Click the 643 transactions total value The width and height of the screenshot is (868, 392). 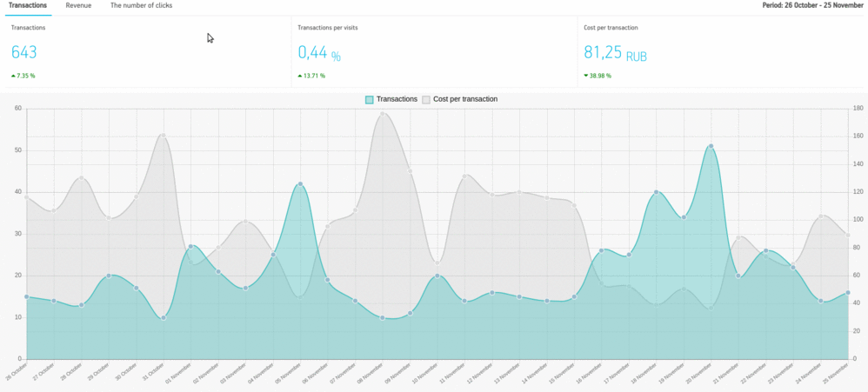[23, 52]
